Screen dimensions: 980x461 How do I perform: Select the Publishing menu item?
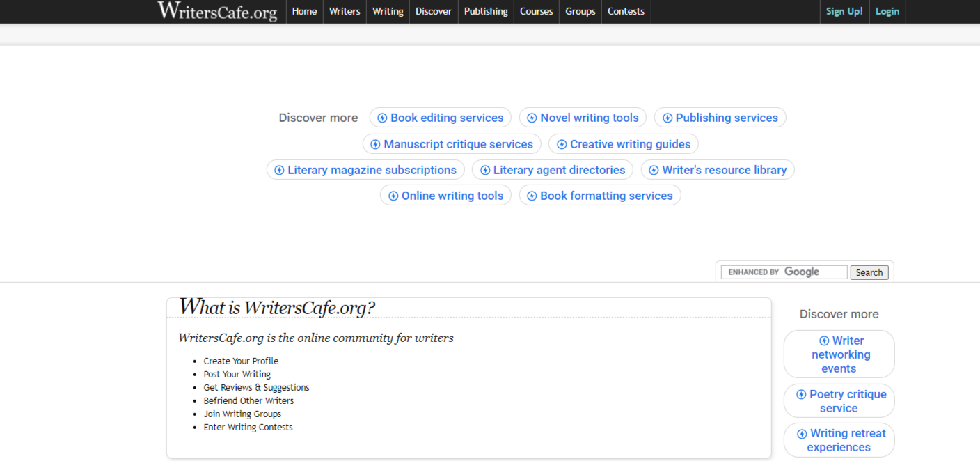point(486,11)
